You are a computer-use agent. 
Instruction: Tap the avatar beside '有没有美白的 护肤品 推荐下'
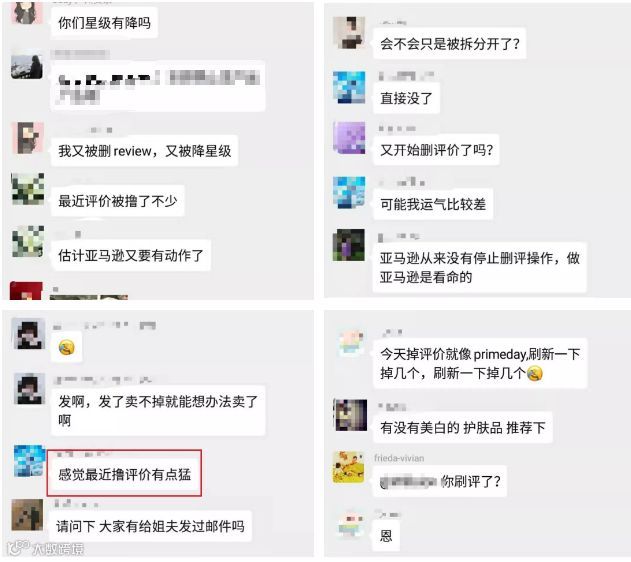click(x=350, y=415)
